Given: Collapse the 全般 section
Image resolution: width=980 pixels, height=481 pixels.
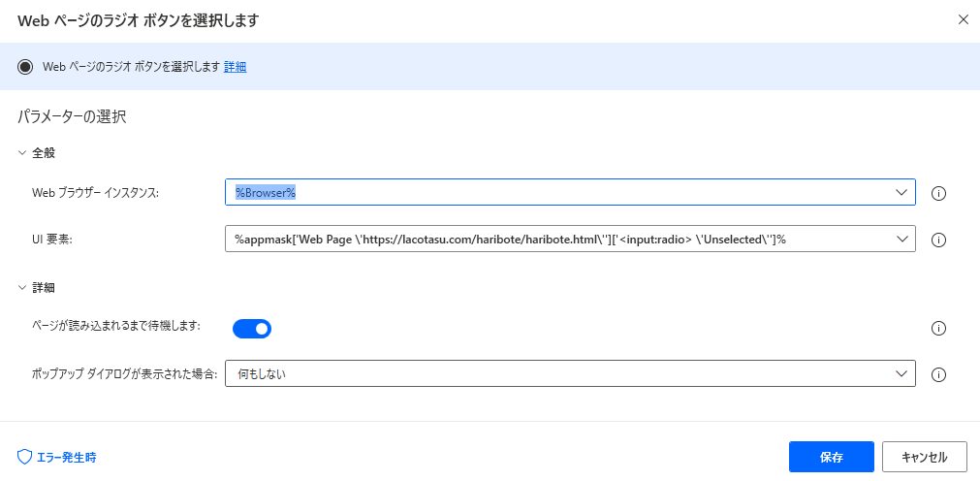Looking at the screenshot, I should 22,152.
